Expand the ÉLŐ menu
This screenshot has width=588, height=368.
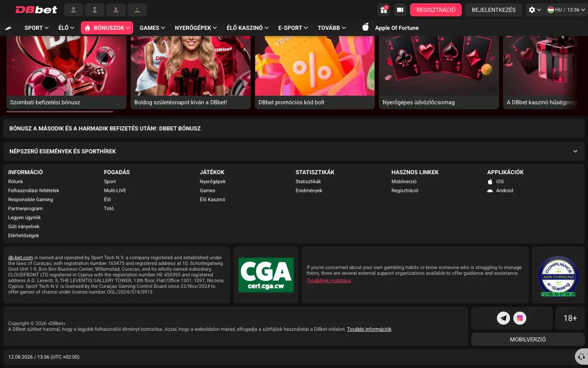pyautogui.click(x=66, y=28)
